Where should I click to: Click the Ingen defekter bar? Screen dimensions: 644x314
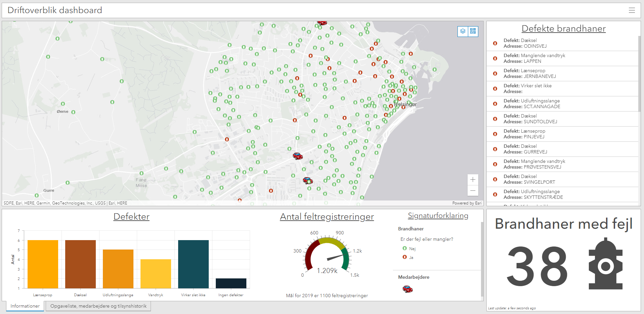coord(231,283)
